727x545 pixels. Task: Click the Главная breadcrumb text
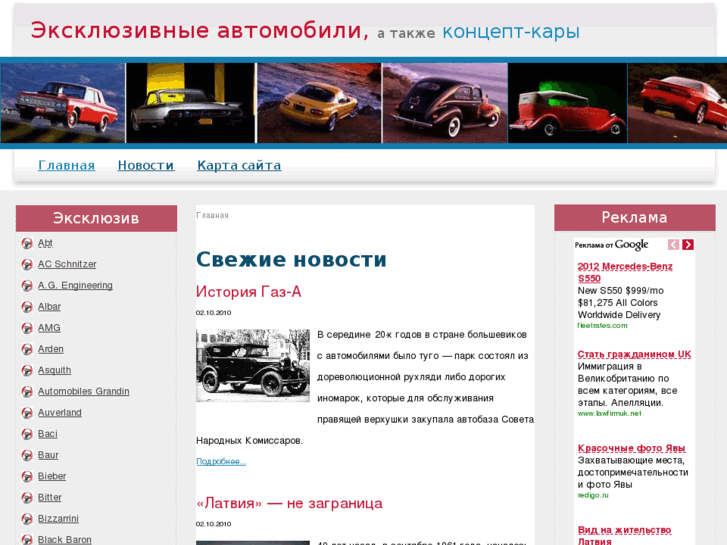click(212, 215)
